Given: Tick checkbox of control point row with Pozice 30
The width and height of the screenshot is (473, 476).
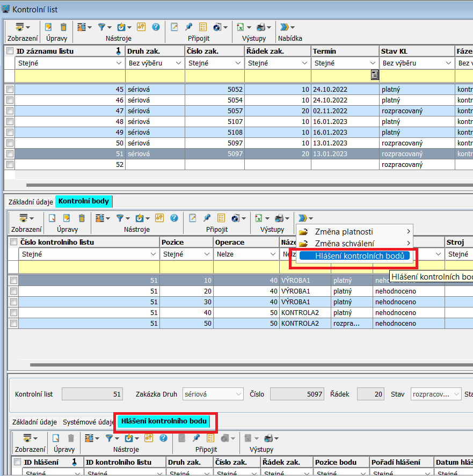Looking at the screenshot, I should pos(13,302).
